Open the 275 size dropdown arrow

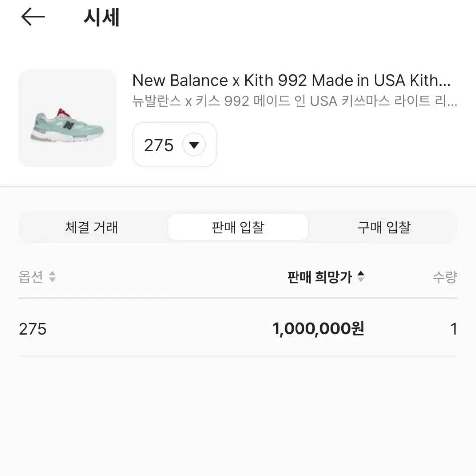(194, 144)
